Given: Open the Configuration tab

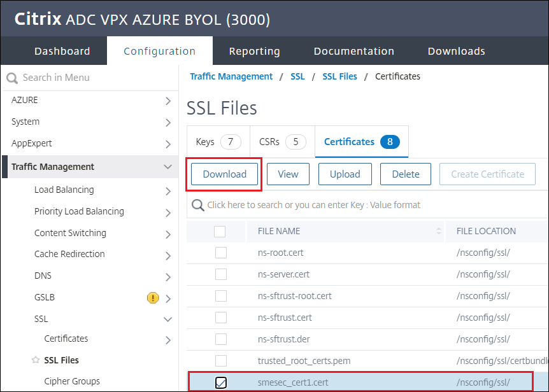Looking at the screenshot, I should coord(160,51).
